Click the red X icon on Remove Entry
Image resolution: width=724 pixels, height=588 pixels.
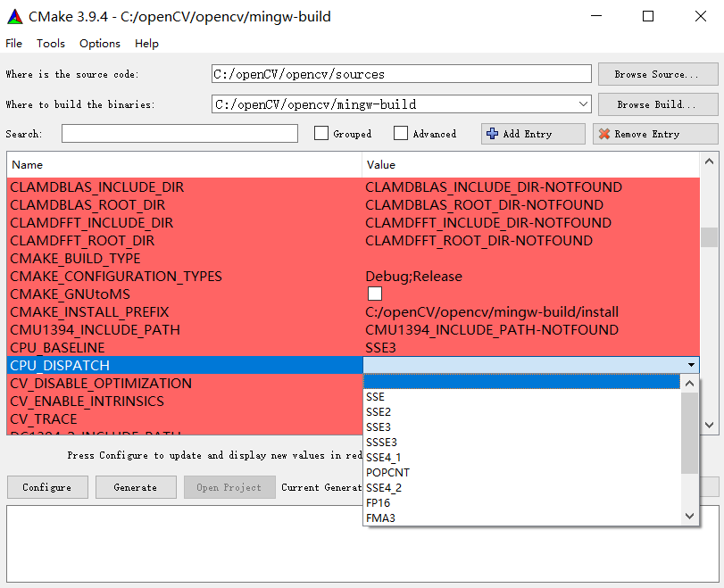[604, 134]
